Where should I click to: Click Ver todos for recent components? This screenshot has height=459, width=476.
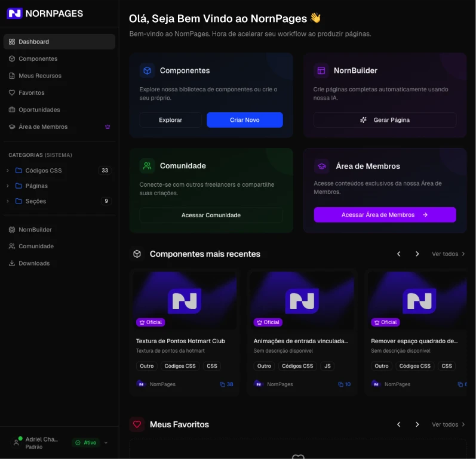449,254
